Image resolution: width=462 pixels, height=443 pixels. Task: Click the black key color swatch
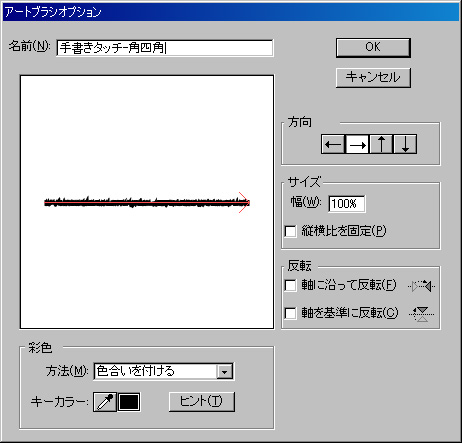coord(129,402)
